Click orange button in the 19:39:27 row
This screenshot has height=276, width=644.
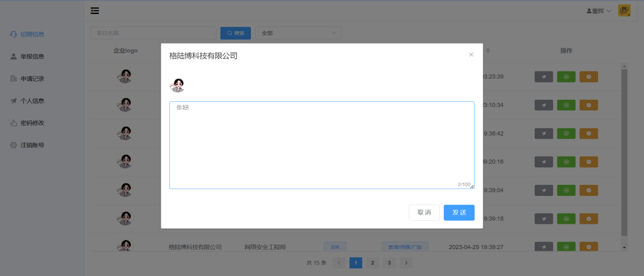point(589,247)
